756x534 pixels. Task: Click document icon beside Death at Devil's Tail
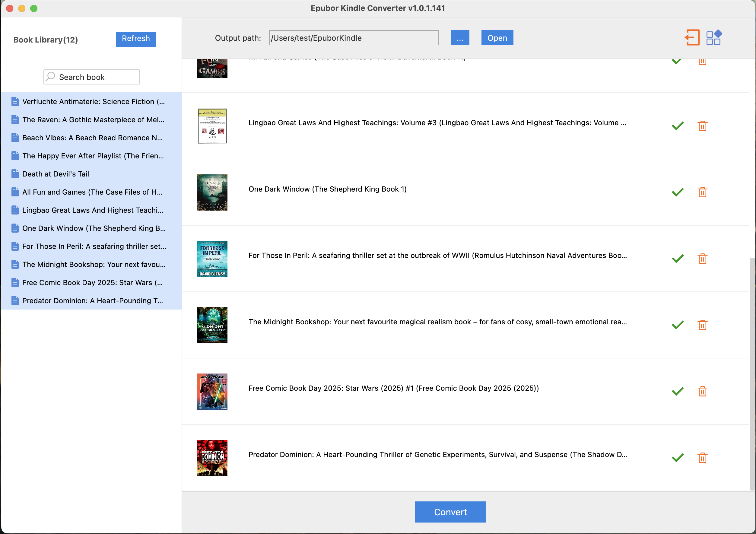(15, 174)
